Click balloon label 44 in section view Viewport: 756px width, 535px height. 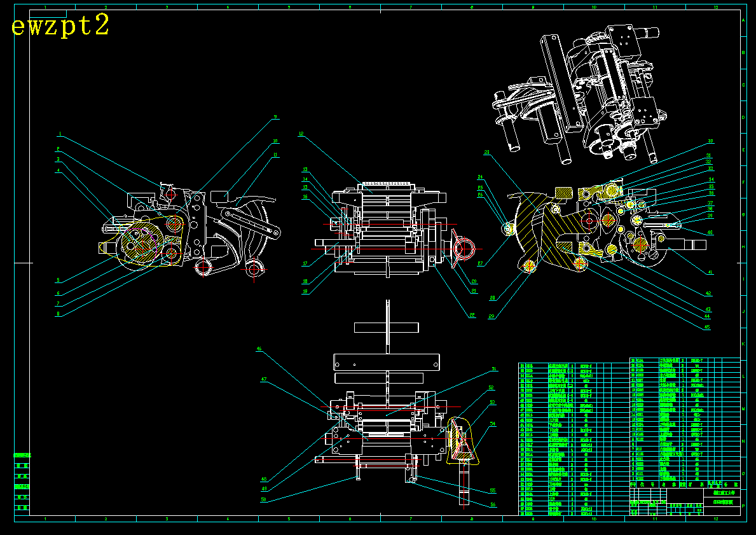[707, 316]
